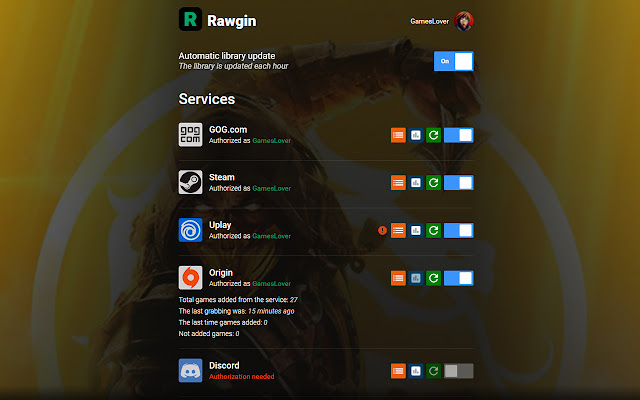This screenshot has height=400, width=640.
Task: Click "The last grabbing was: 15 minutes ago"
Action: tap(236, 311)
